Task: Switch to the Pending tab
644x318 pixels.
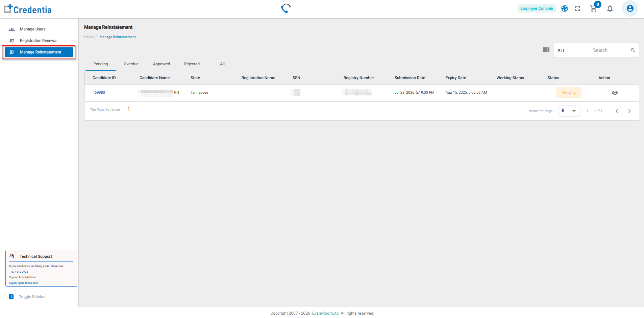Action: [x=101, y=64]
